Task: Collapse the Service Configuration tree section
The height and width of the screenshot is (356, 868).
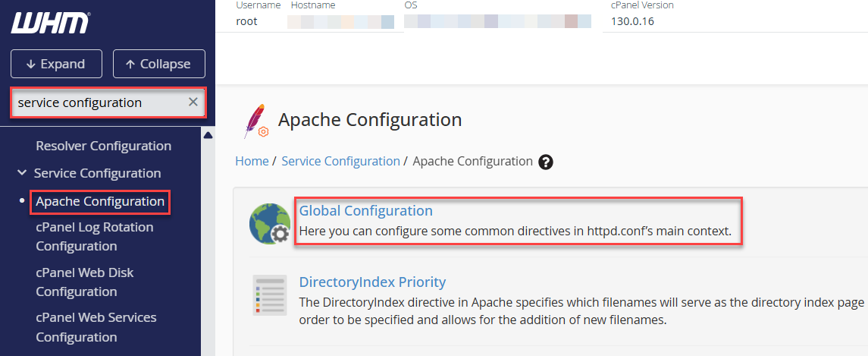Action: coord(21,173)
